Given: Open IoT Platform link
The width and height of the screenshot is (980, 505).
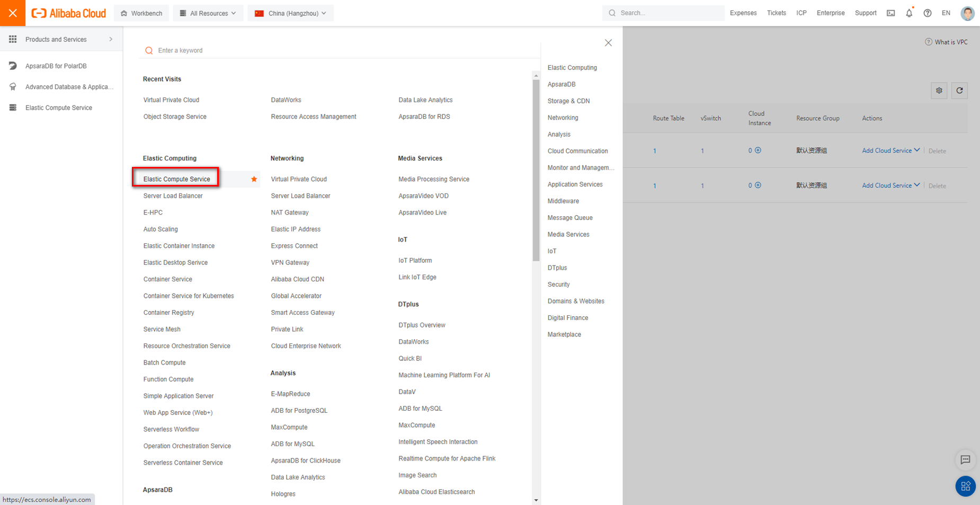Looking at the screenshot, I should pos(415,261).
